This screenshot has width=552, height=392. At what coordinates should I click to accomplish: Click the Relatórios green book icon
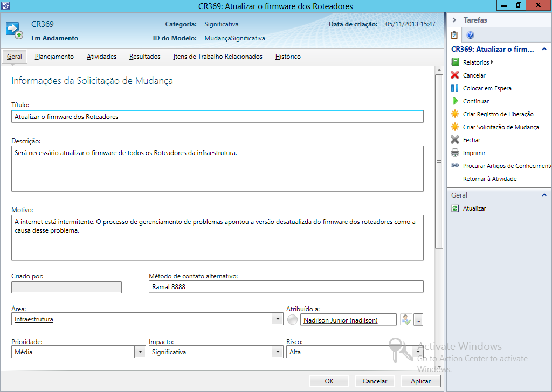click(x=455, y=62)
